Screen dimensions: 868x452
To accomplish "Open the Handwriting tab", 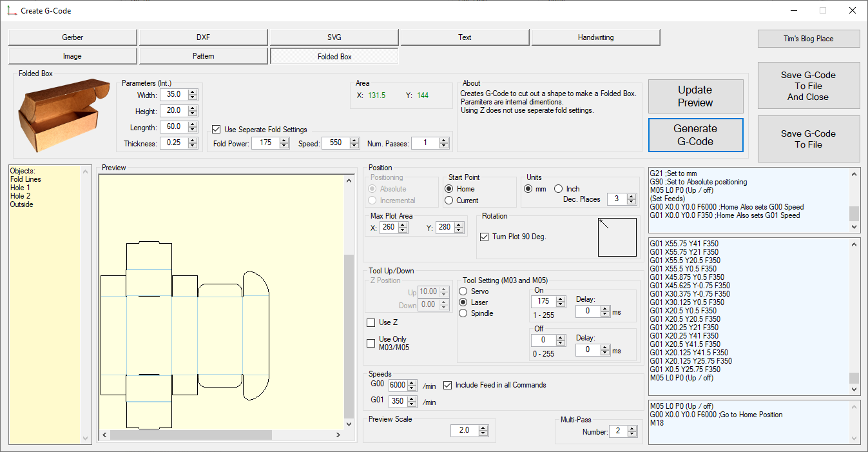I will coord(595,37).
